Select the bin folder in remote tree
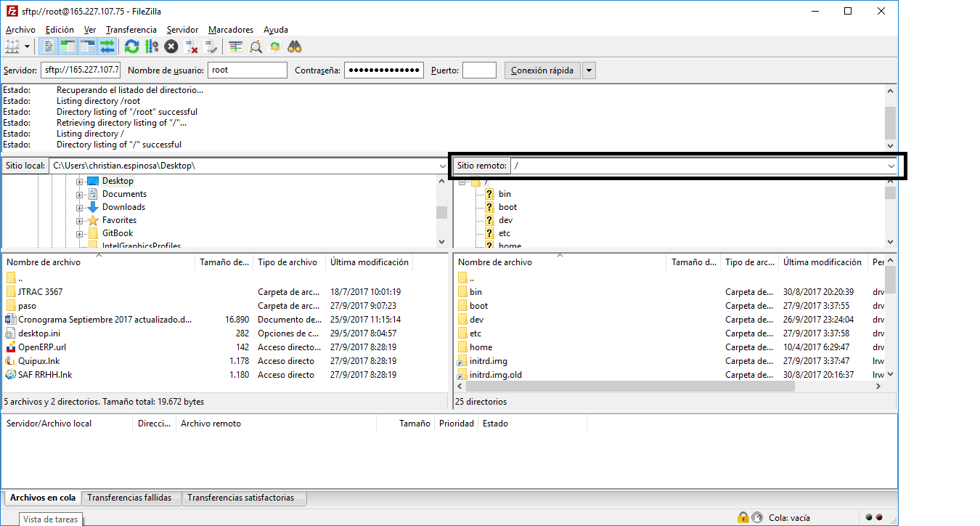Viewport: 980px width, 526px height. point(505,194)
